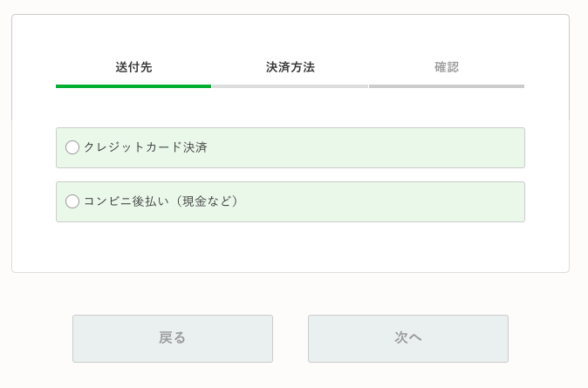This screenshot has width=588, height=388.
Task: Select the コンビニ後払い radio button
Action: coord(72,201)
